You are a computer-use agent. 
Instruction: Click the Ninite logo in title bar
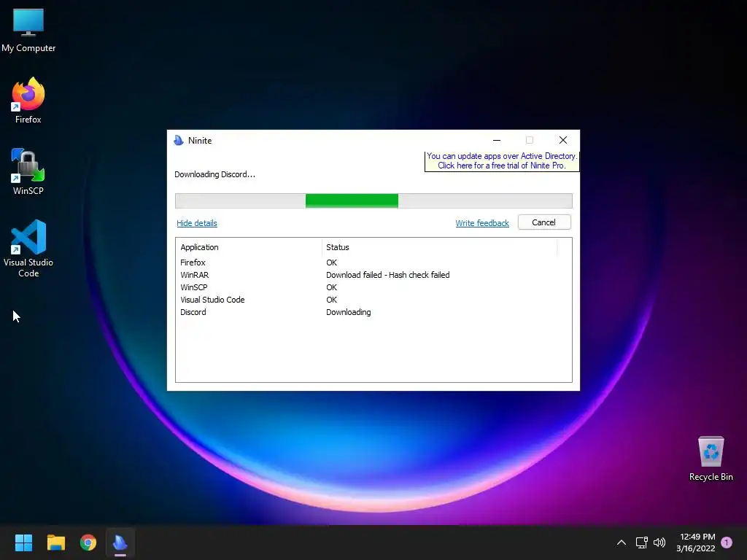point(179,140)
